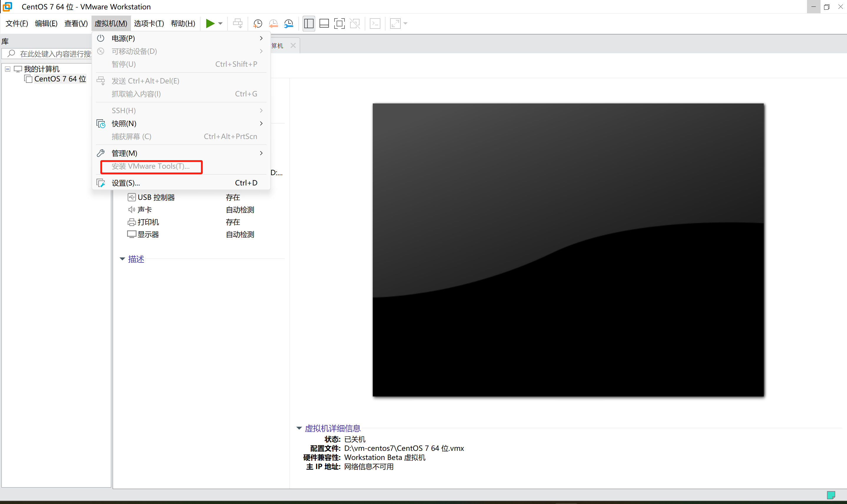
Task: Select CentOS 7 64 位 in library tree
Action: 60,79
